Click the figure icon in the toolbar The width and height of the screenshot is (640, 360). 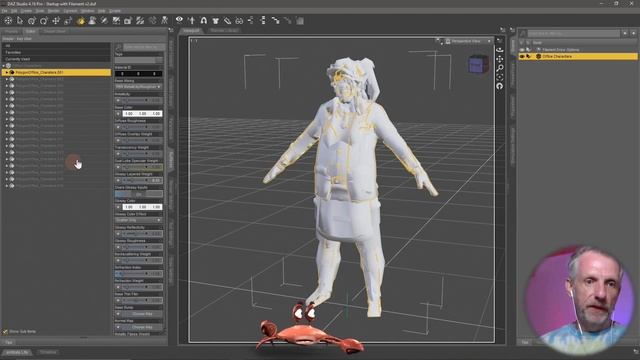pyautogui.click(x=164, y=21)
